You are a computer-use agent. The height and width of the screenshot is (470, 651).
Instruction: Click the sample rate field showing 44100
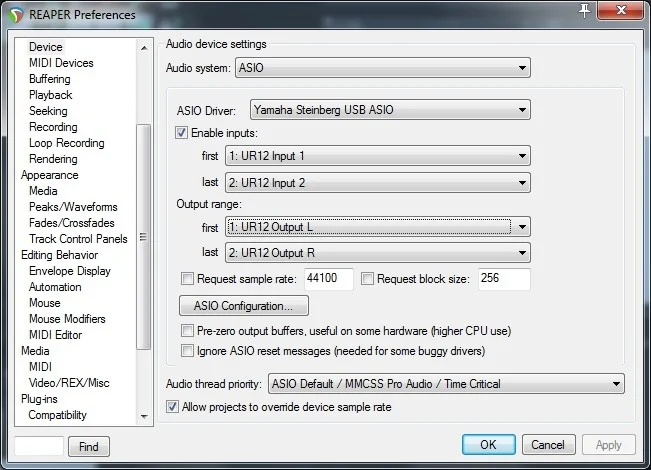click(328, 279)
